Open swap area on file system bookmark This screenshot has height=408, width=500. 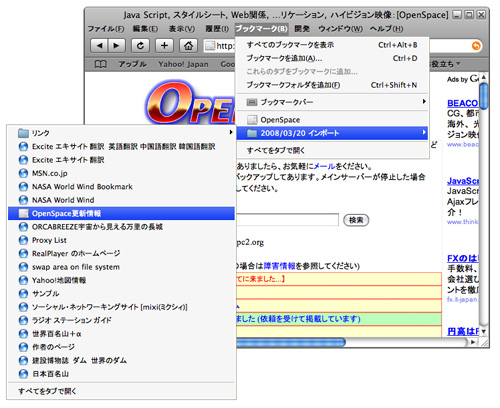pyautogui.click(x=121, y=267)
